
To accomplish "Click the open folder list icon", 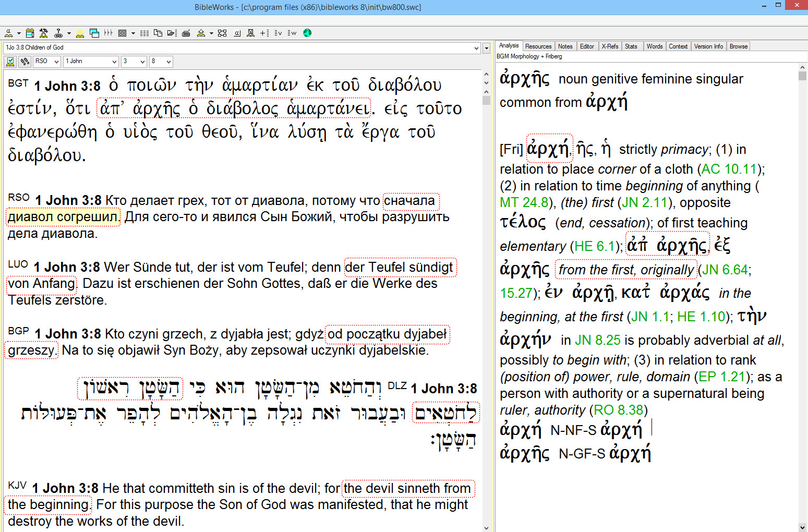I will coord(172,33).
